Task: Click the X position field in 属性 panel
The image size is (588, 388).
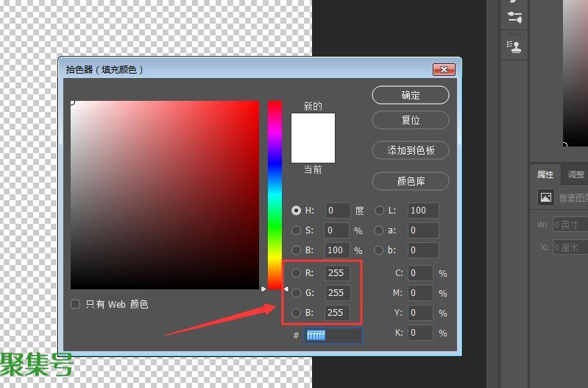Action: (570, 247)
